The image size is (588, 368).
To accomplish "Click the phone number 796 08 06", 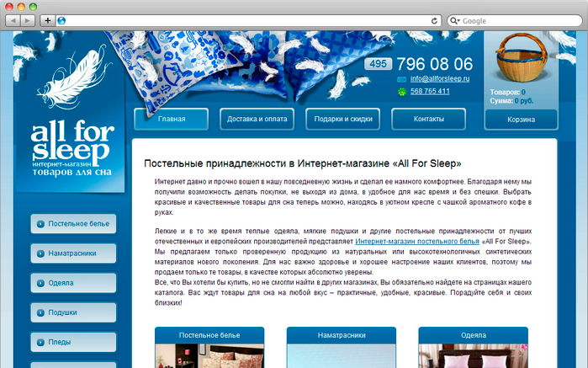I will pyautogui.click(x=435, y=64).
